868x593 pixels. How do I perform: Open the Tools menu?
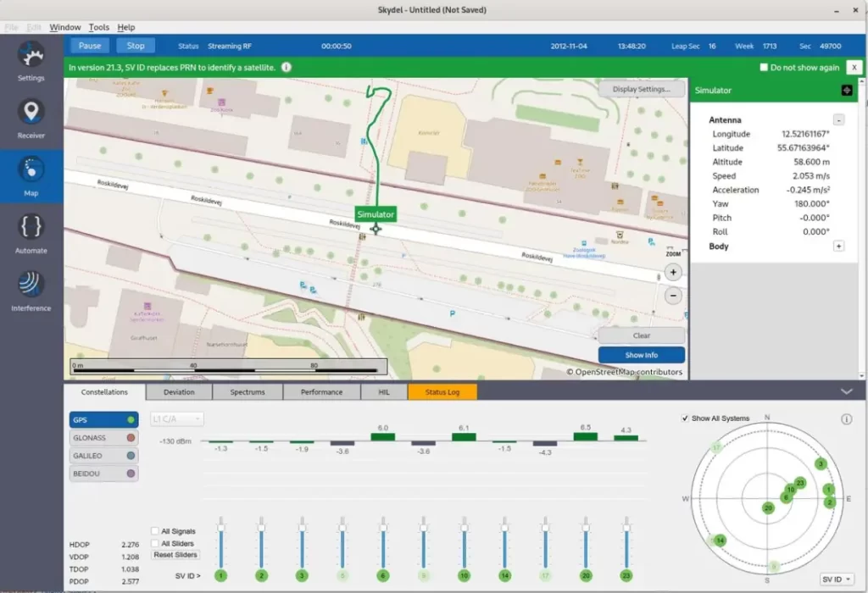click(99, 27)
